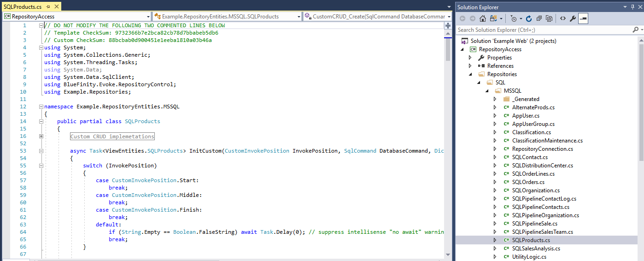This screenshot has height=261, width=644.
Task: Click the Refresh icon in Solution Explorer
Action: tap(529, 18)
